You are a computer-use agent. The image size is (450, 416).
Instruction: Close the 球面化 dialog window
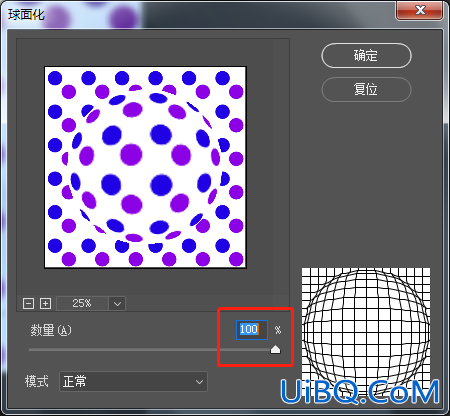pos(420,10)
